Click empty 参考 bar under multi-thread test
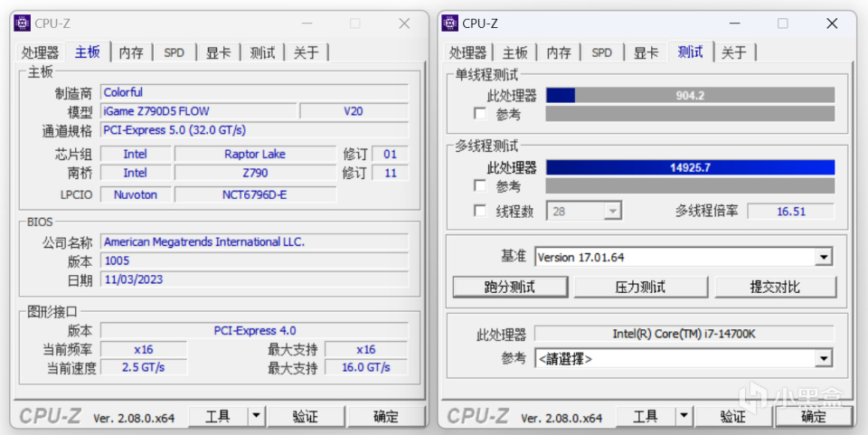868x435 pixels. (x=690, y=185)
